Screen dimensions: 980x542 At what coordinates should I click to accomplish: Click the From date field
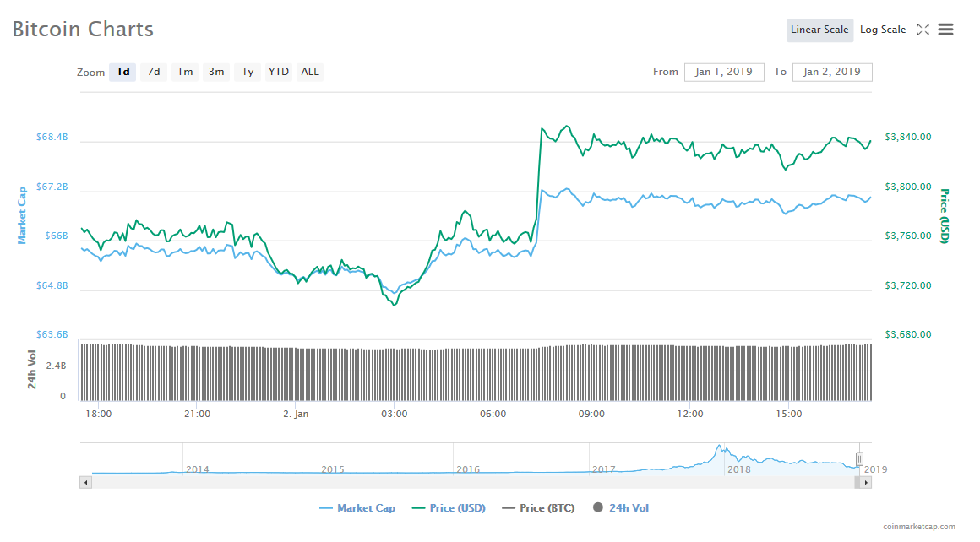point(724,72)
